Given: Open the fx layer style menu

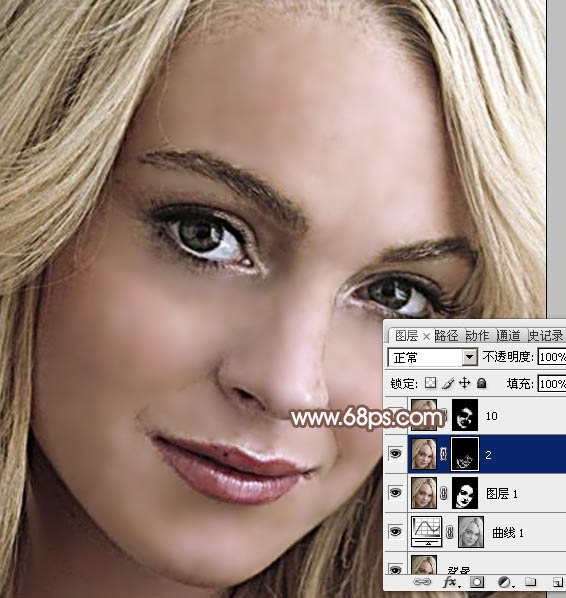Looking at the screenshot, I should (451, 582).
